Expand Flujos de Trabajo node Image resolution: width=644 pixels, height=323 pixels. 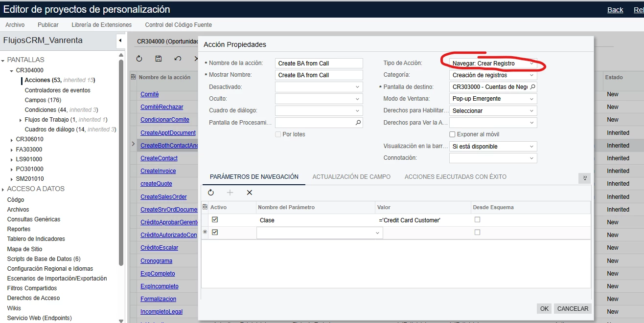[21, 120]
